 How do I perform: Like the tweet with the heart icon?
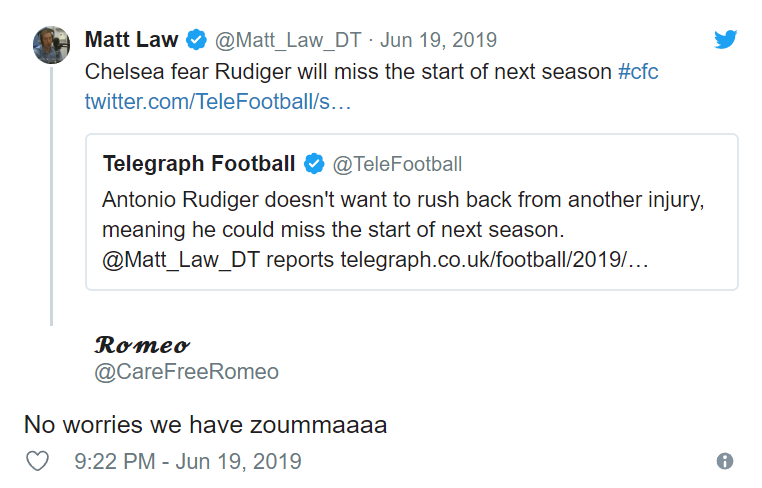coord(37,462)
